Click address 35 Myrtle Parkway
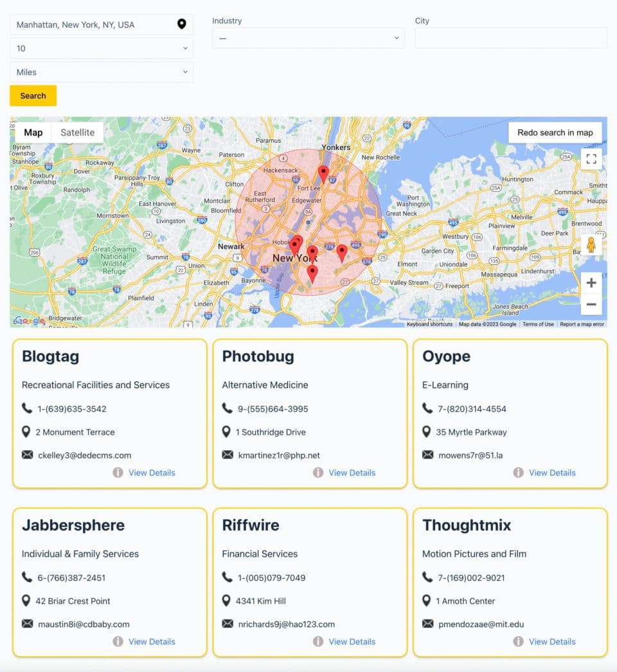Image resolution: width=617 pixels, height=672 pixels. pyautogui.click(x=471, y=432)
